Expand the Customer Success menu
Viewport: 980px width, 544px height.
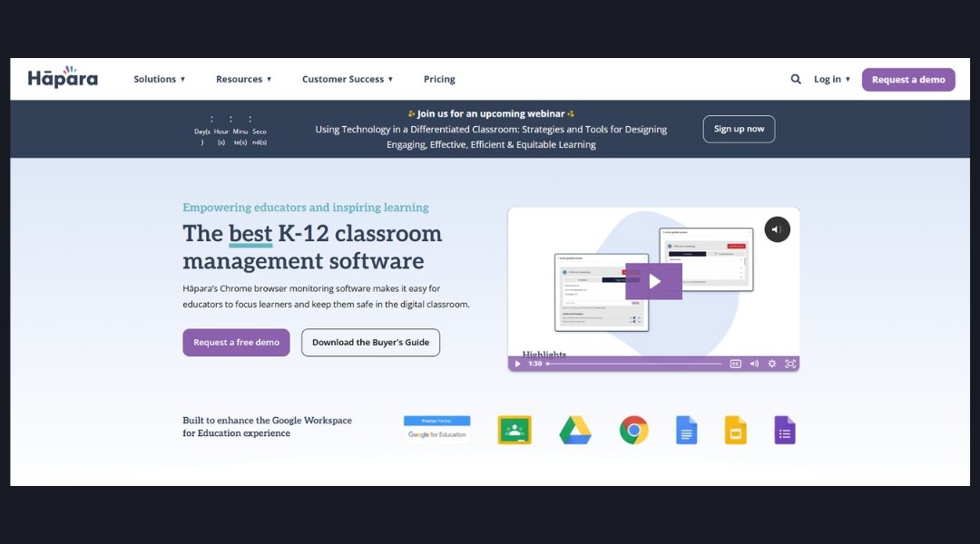coord(348,79)
